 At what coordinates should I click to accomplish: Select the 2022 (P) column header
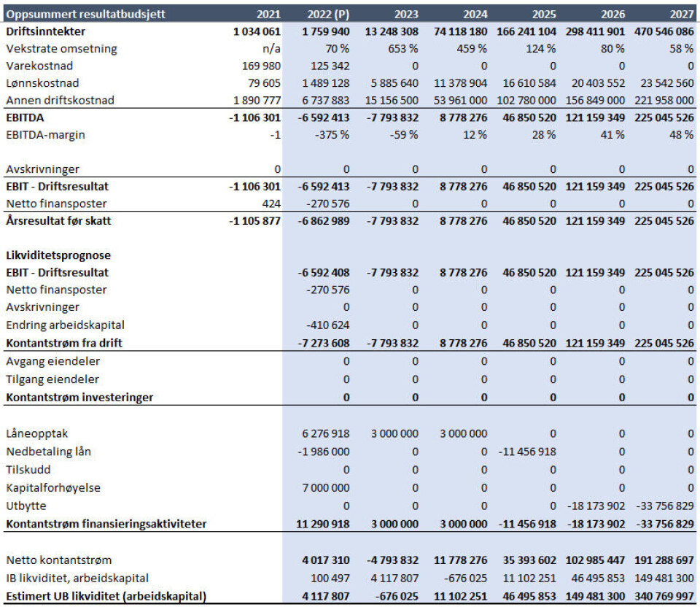click(x=325, y=14)
